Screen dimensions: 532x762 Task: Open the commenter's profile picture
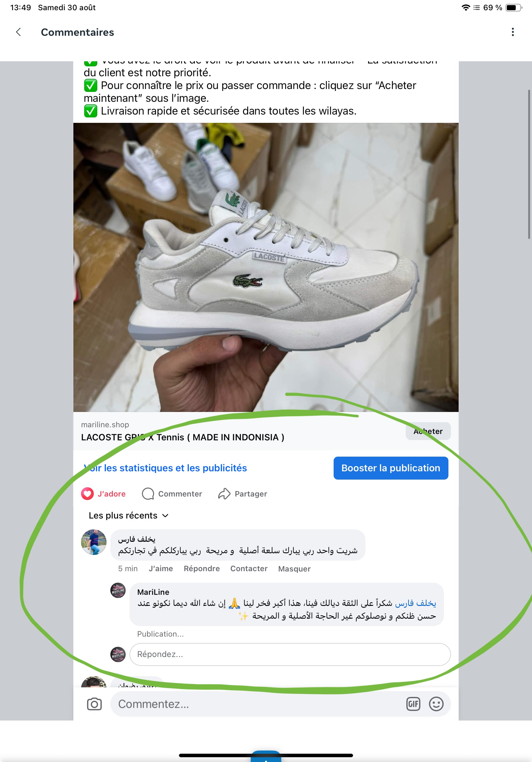point(94,542)
